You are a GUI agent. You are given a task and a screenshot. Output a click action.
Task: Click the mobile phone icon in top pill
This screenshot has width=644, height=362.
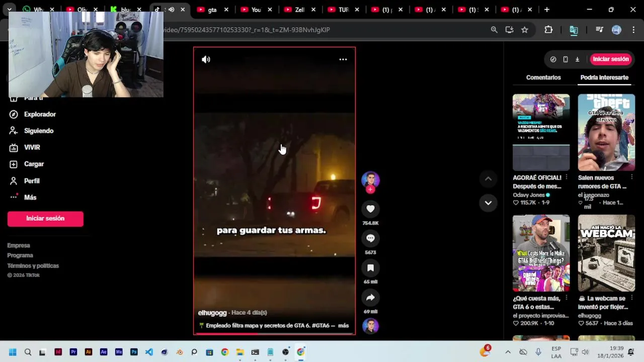tap(566, 59)
